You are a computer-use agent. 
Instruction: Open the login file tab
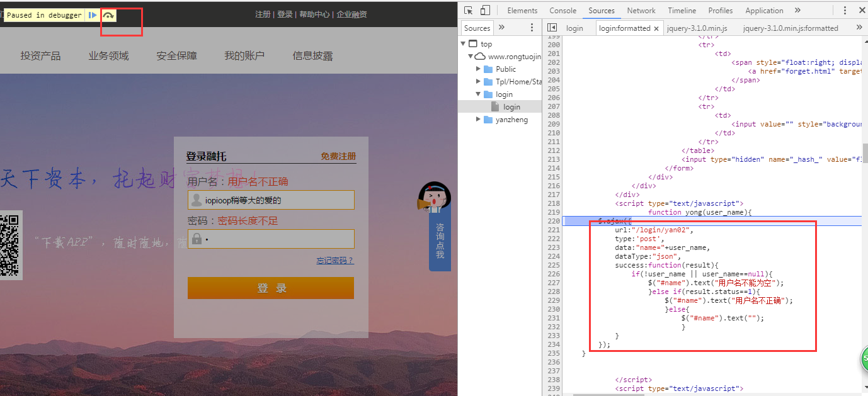[574, 28]
